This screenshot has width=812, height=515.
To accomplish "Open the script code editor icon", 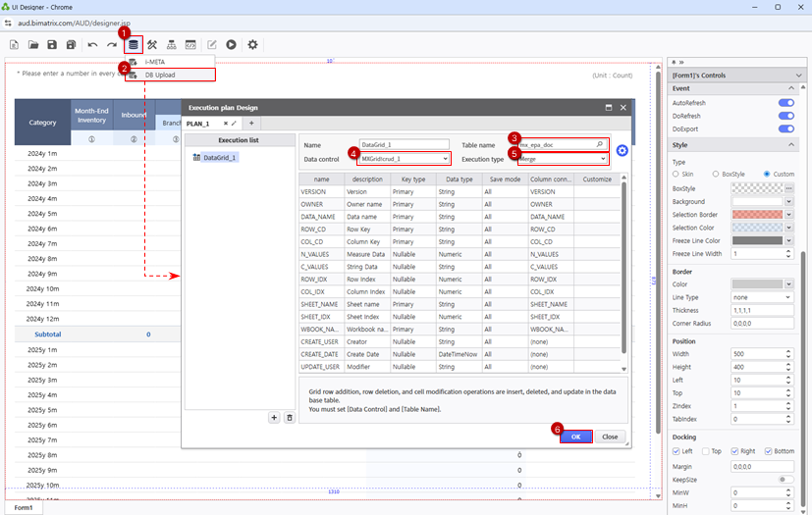I will tap(190, 44).
